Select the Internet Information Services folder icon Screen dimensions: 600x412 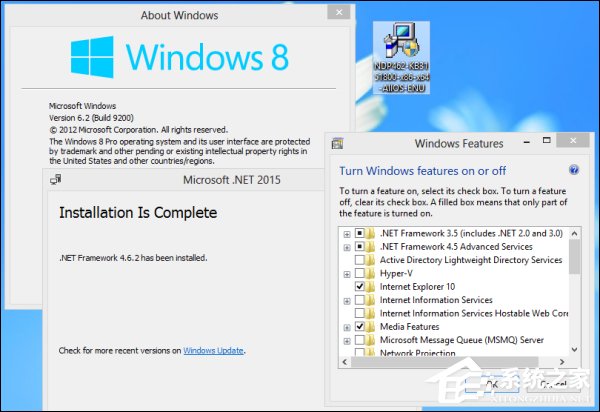tap(372, 300)
